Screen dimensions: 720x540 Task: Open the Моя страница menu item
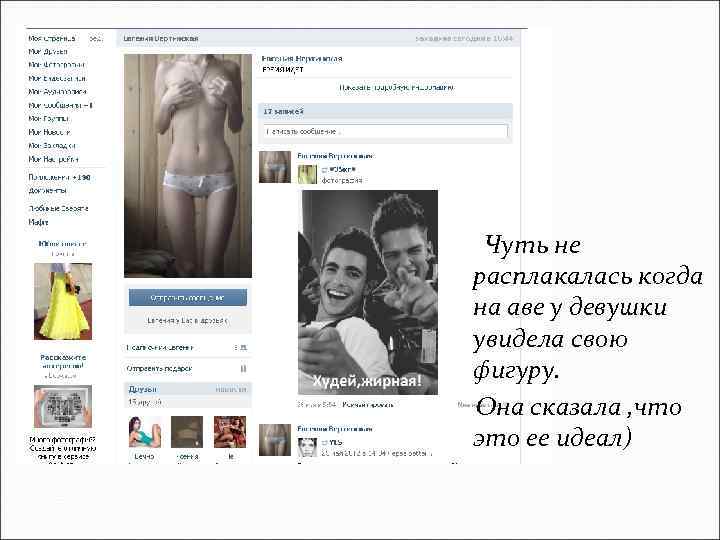point(51,39)
